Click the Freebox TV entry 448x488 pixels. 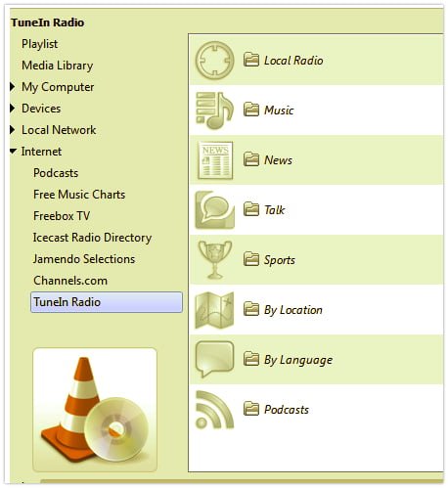tap(62, 216)
